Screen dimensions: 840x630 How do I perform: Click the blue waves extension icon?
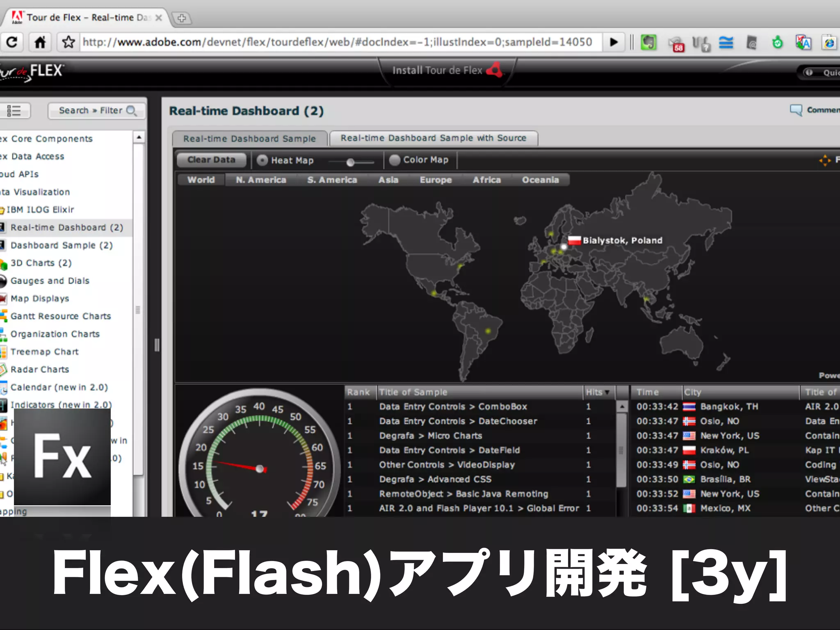(726, 42)
